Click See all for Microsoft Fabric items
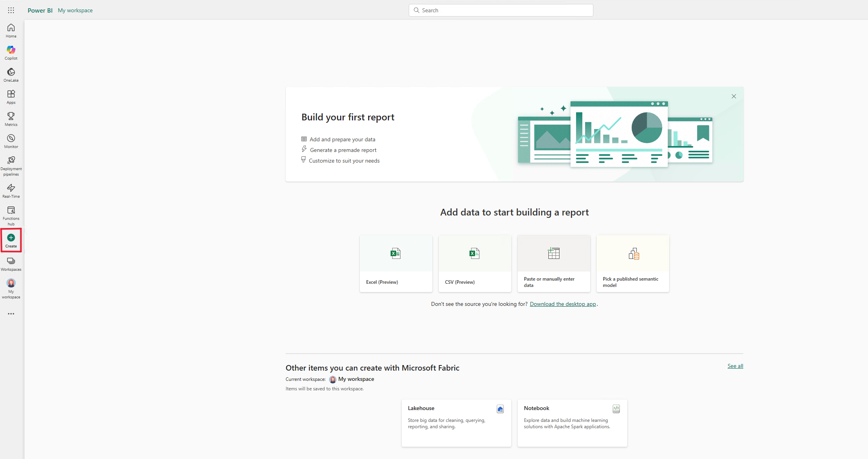The image size is (868, 459). tap(735, 366)
